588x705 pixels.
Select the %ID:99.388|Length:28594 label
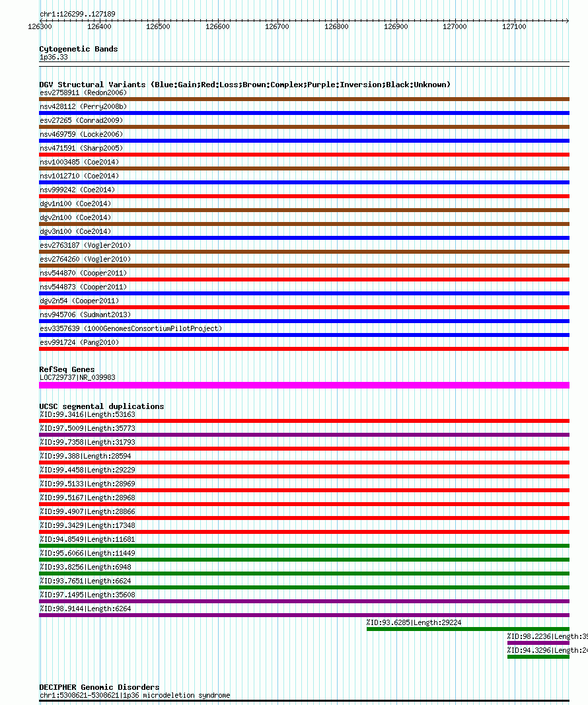[85, 457]
